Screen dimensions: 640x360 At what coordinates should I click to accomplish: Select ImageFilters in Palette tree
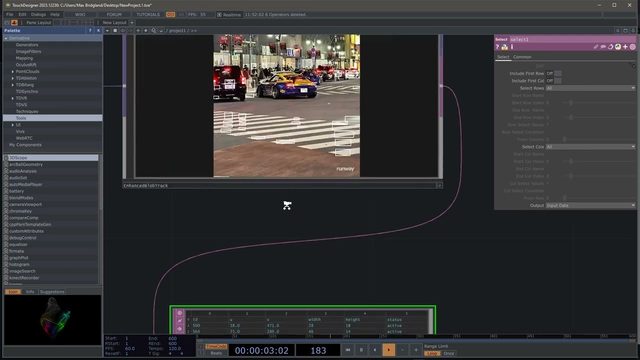[29, 51]
